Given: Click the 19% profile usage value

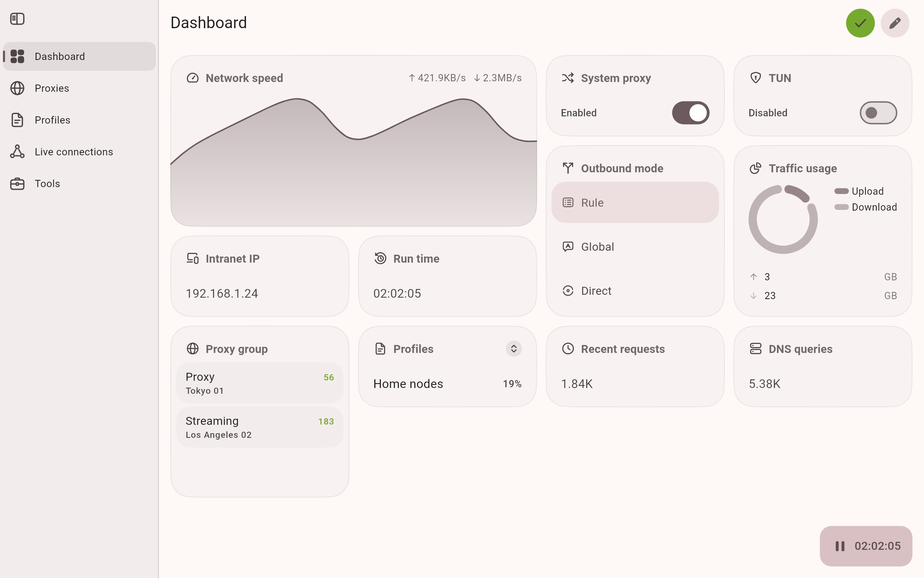Looking at the screenshot, I should [512, 384].
